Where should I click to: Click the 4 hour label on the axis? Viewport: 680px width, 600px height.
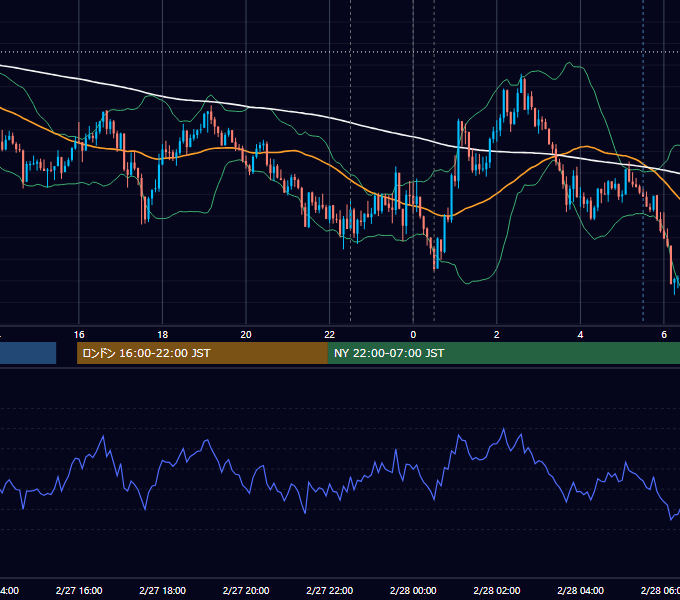(580, 335)
